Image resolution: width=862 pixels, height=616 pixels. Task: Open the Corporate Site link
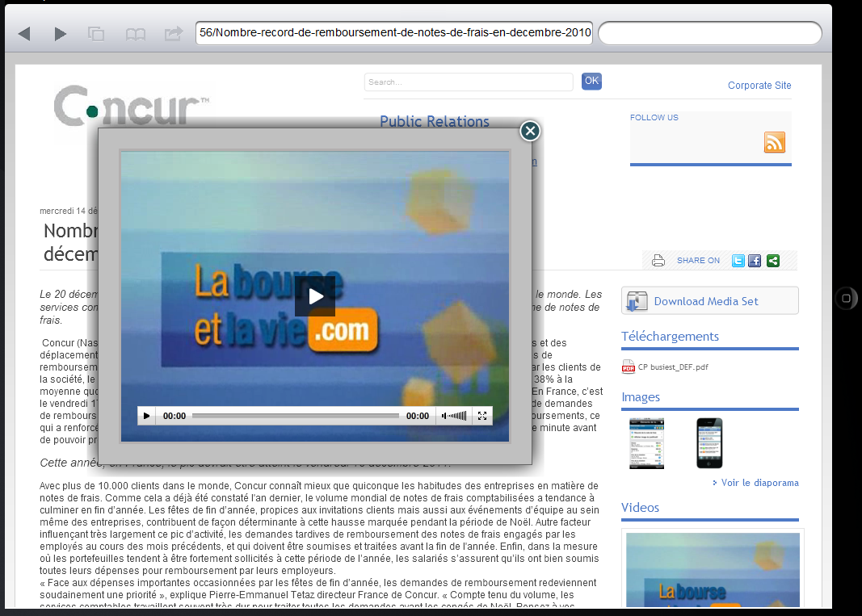759,85
